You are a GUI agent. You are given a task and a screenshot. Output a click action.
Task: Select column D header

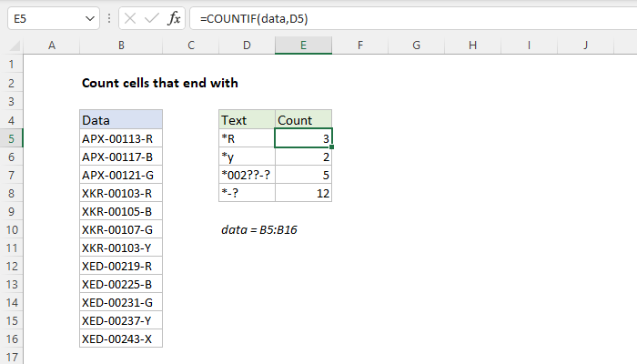[x=247, y=45]
